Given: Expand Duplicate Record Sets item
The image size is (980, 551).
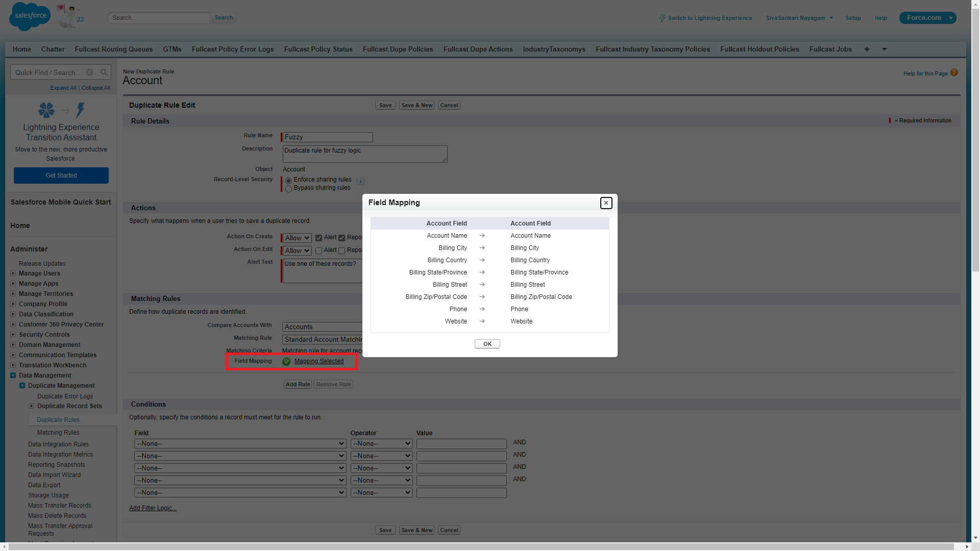Looking at the screenshot, I should (32, 406).
